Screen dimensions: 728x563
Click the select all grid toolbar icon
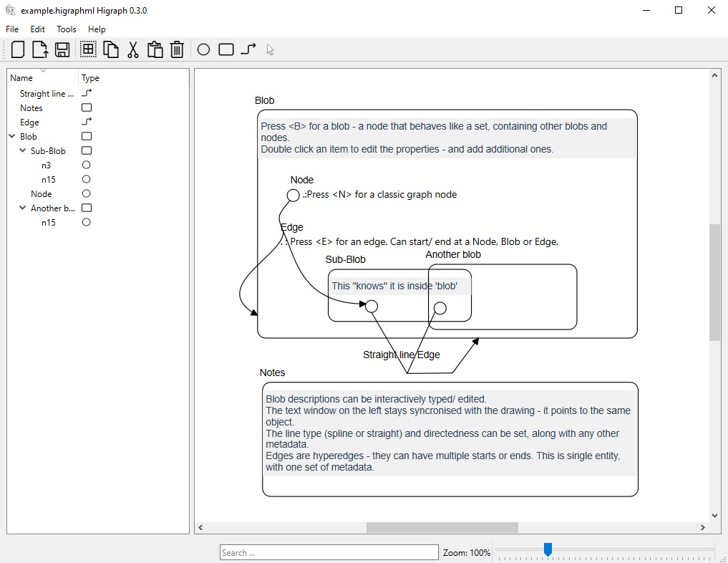click(88, 49)
